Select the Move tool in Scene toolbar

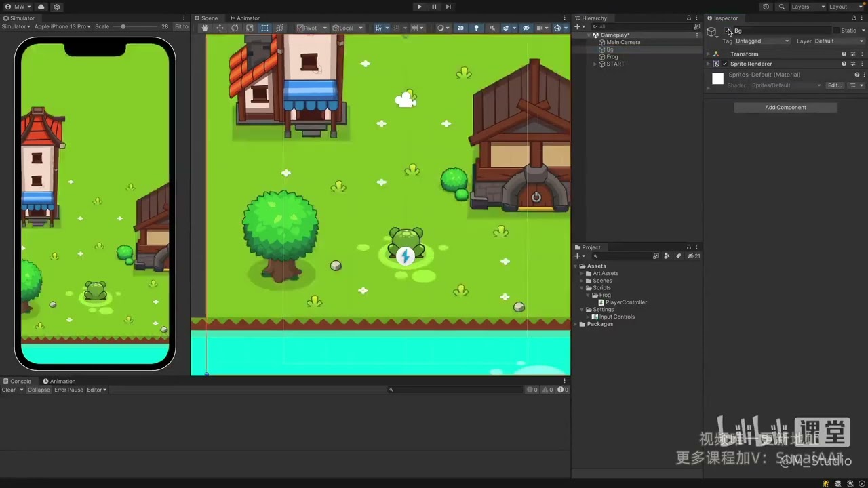[220, 28]
